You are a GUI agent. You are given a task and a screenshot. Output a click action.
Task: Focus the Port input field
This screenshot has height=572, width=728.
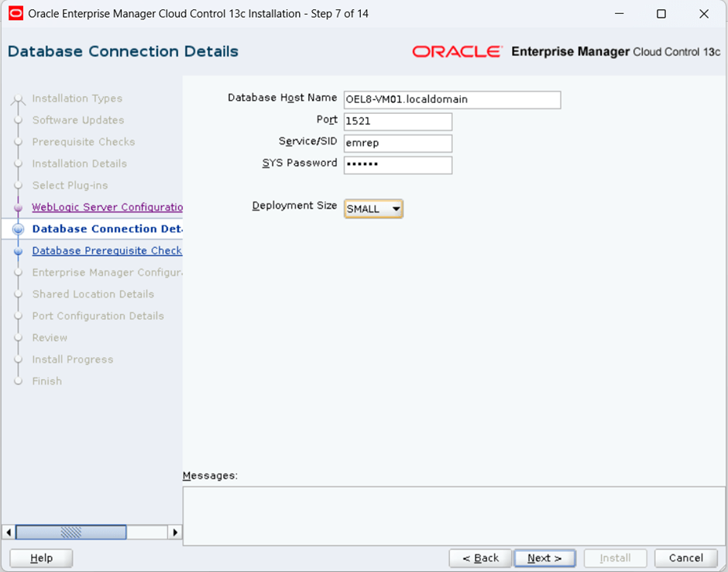tap(397, 122)
